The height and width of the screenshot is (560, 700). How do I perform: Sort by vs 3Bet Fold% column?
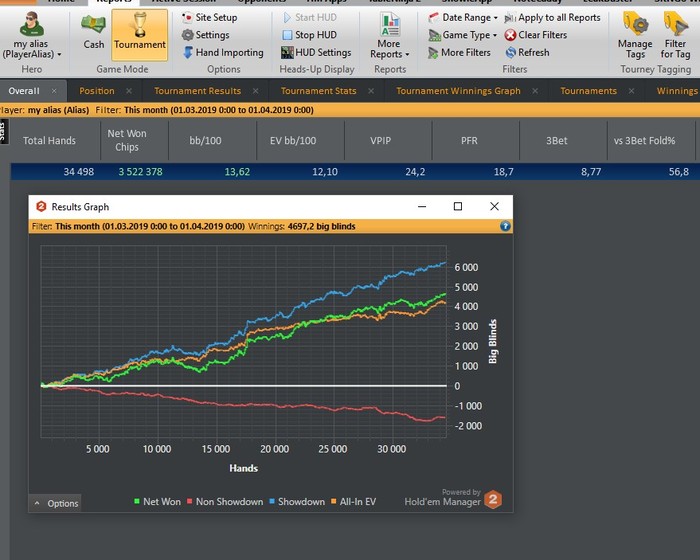click(651, 140)
